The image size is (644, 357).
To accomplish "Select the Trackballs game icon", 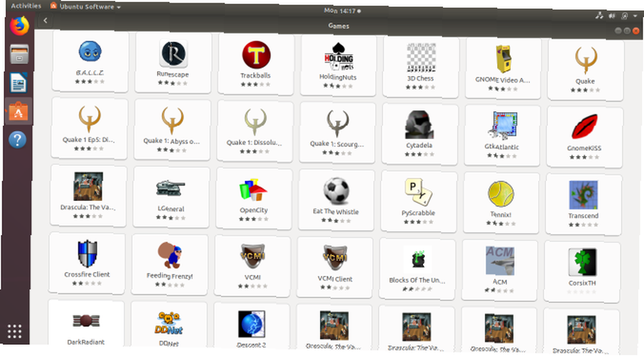I will point(256,55).
